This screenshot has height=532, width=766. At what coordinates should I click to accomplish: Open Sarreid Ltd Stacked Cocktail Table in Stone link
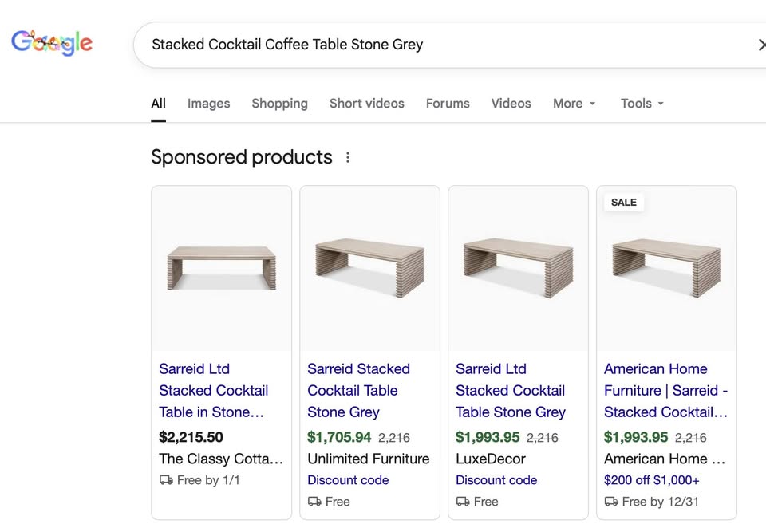pos(213,391)
